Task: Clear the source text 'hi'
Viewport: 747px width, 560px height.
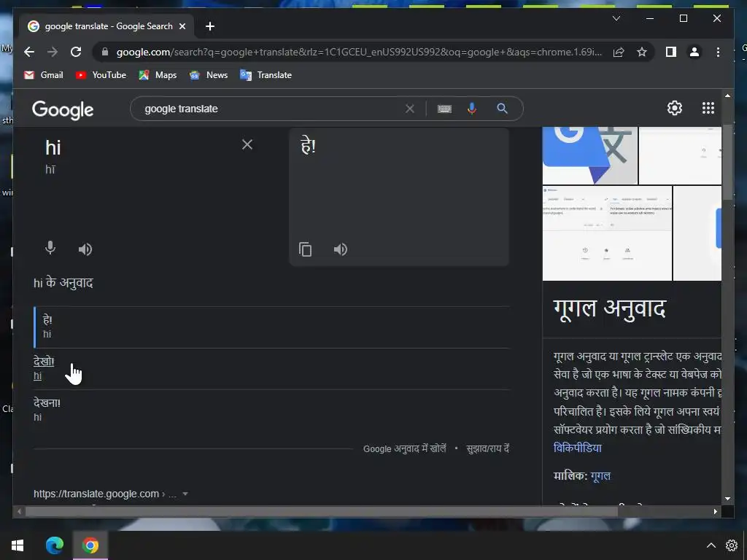Action: tap(247, 144)
